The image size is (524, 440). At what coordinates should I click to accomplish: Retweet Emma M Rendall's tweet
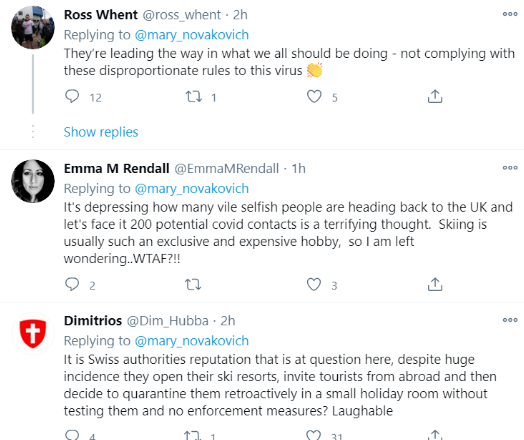[x=193, y=285]
